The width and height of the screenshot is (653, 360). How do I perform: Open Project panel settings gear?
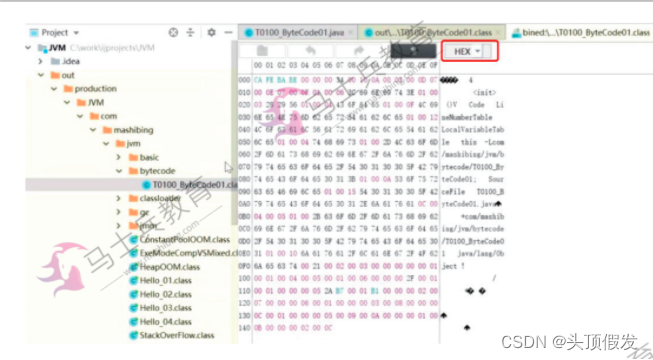(212, 32)
